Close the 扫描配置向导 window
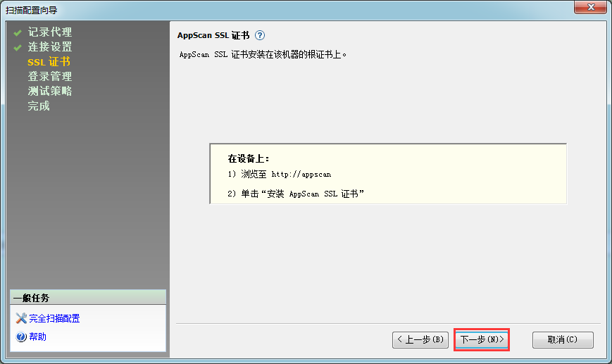Viewport: 612px width, 364px height. (x=591, y=7)
